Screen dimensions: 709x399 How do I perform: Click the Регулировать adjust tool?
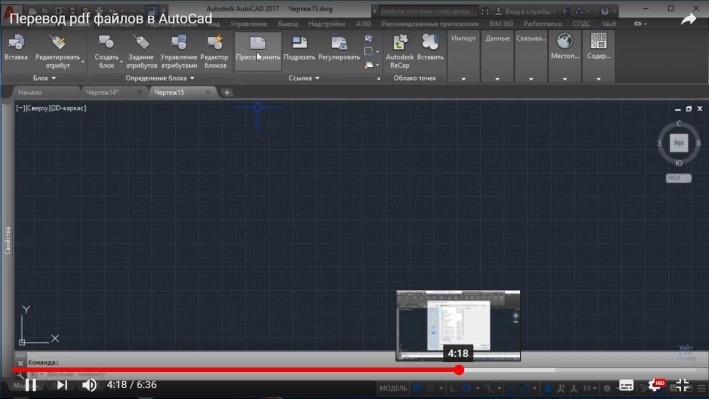(339, 48)
